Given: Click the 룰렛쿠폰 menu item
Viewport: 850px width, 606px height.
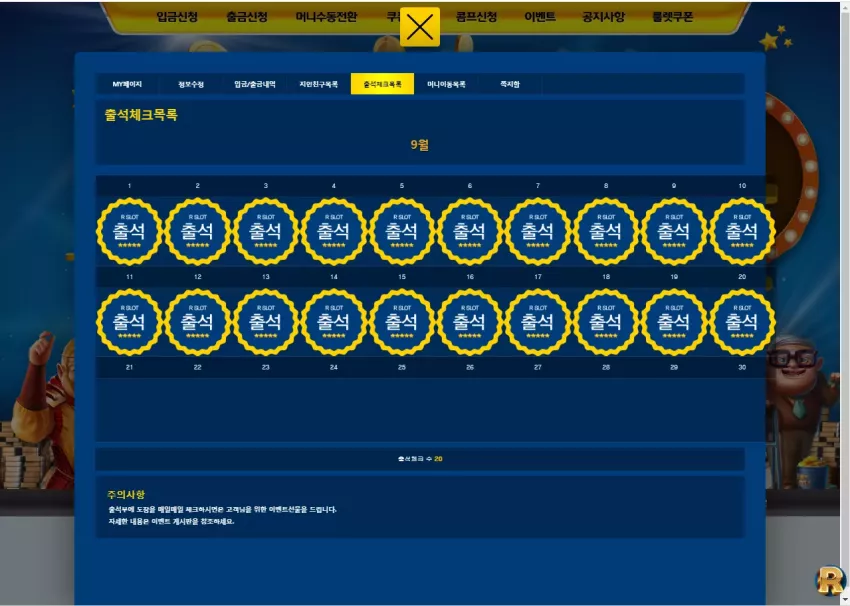Looking at the screenshot, I should [x=673, y=17].
